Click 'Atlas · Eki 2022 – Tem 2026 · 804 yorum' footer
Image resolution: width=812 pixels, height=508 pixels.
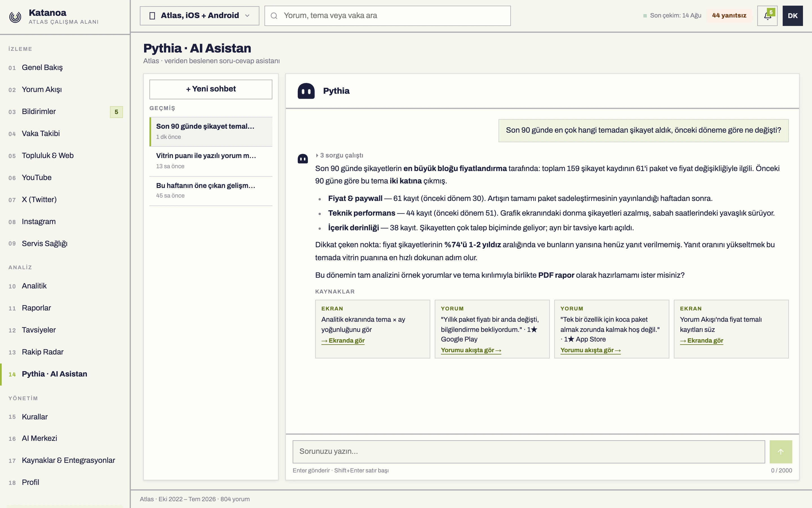coord(195,499)
